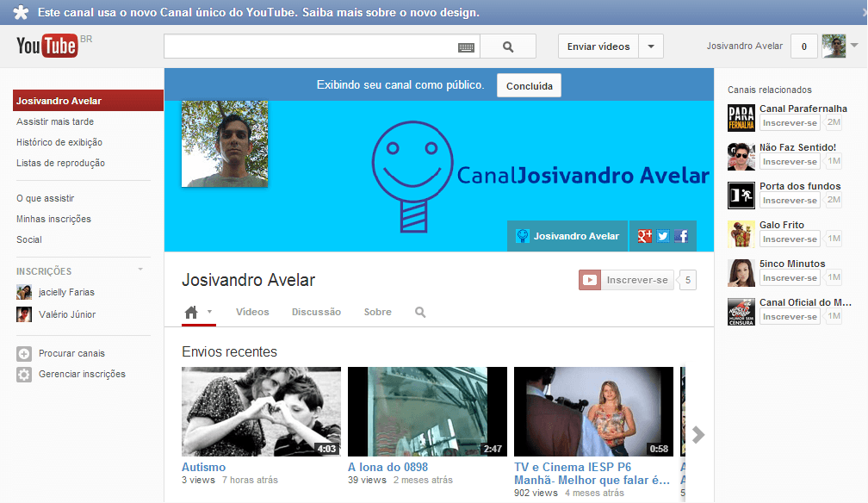Open the on-screen keyboard icon in search box
868x503 pixels.
[466, 47]
